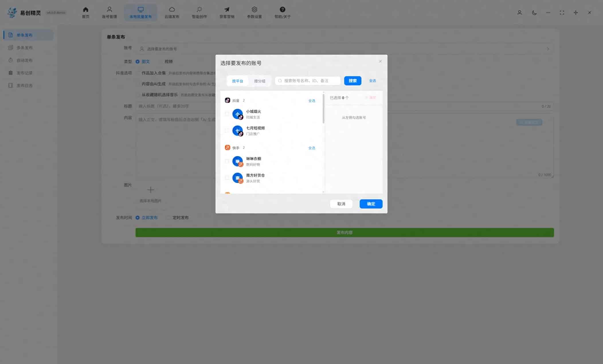The width and height of the screenshot is (603, 364).
Task: Select the 定时发布 radio button
Action: coord(169,218)
